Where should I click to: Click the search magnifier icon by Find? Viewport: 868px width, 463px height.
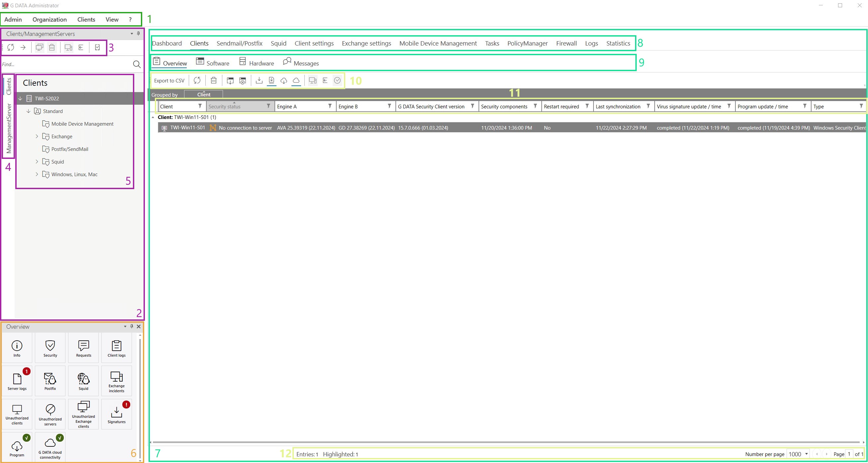click(x=137, y=64)
